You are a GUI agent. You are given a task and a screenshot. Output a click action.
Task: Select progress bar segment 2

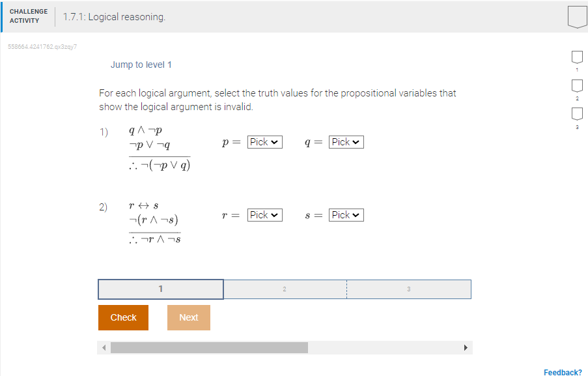(285, 289)
